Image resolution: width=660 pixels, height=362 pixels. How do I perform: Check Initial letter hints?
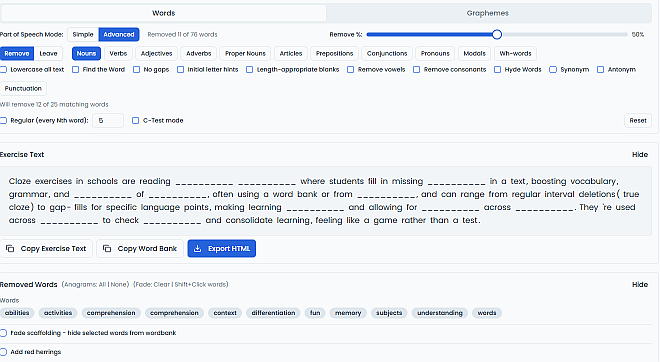[181, 69]
